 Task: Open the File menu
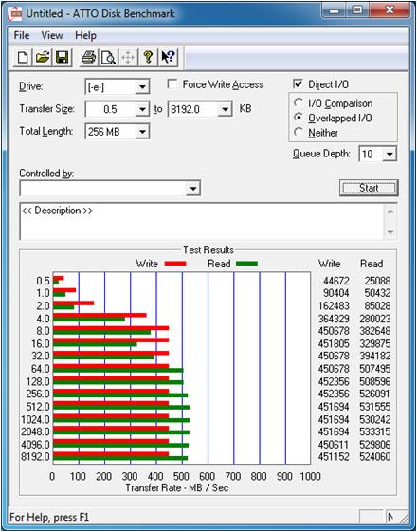(x=22, y=35)
